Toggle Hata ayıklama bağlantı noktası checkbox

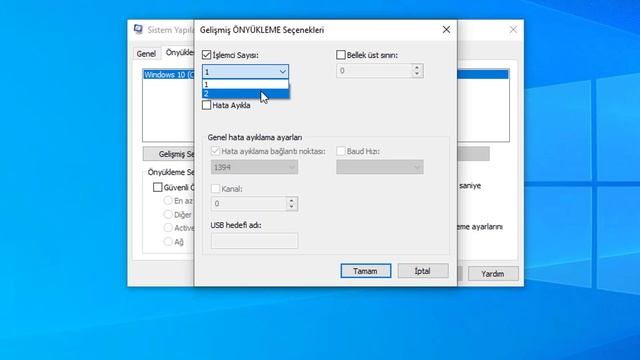click(x=216, y=151)
